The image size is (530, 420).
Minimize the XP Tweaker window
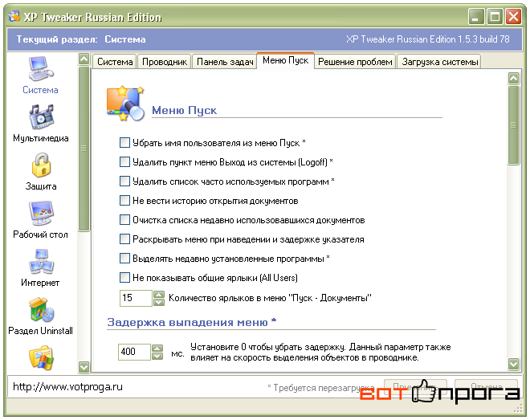476,17
